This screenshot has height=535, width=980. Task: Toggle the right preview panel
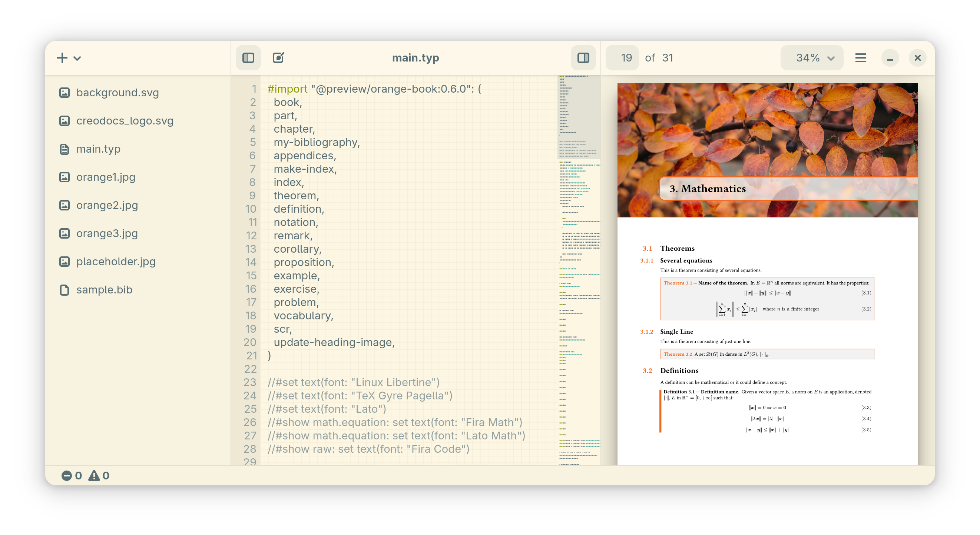click(583, 58)
